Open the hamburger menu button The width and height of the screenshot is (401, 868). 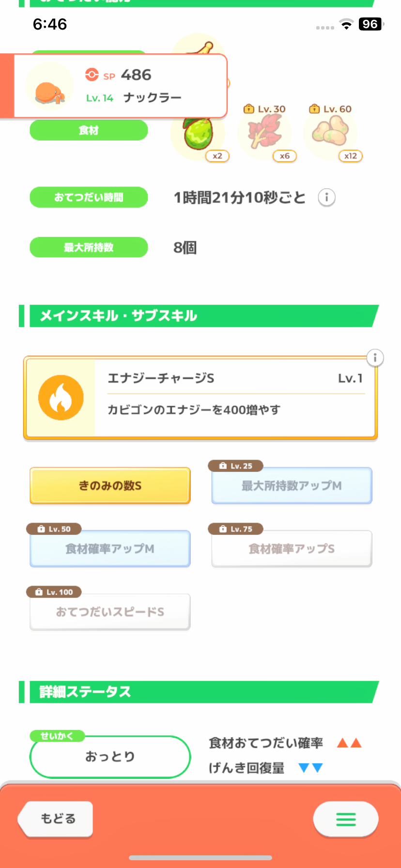(346, 819)
